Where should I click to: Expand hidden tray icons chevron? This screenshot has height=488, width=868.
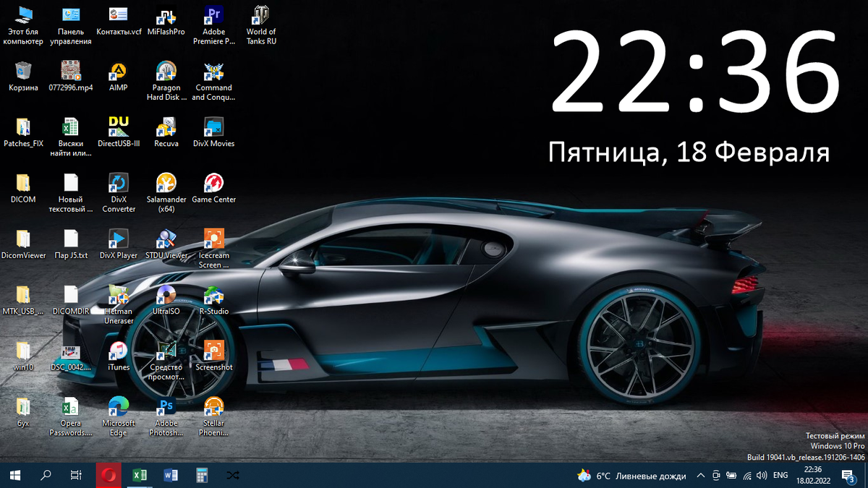(x=700, y=475)
